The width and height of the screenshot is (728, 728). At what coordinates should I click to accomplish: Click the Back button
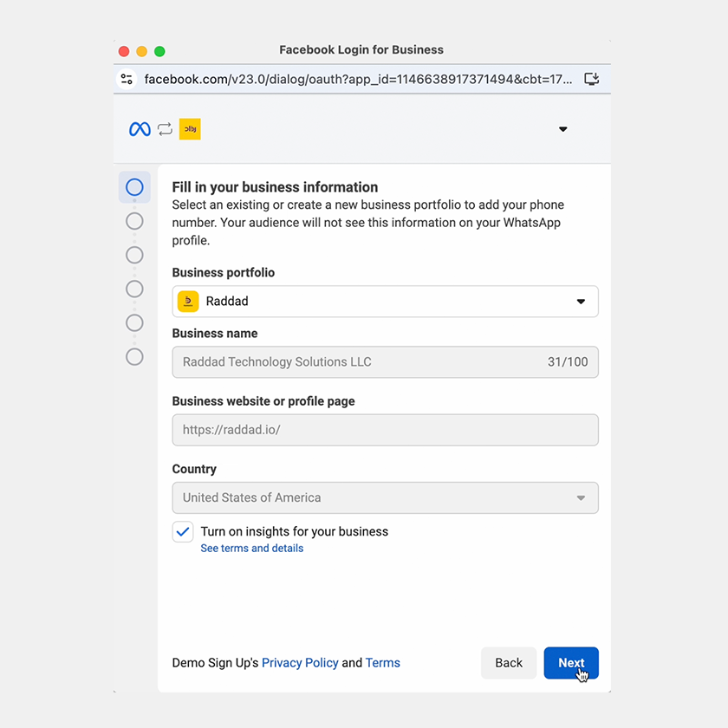point(509,663)
